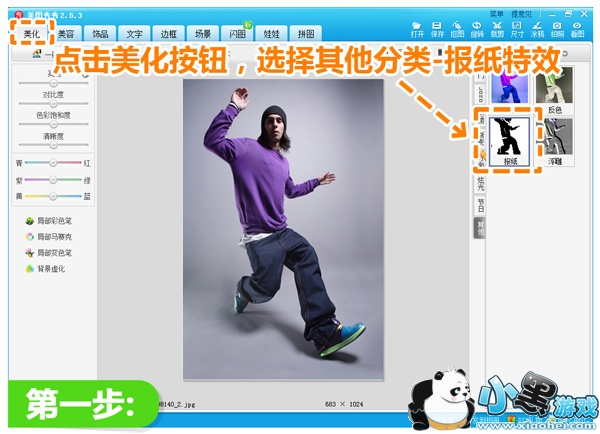Apply the 反色 invert effect thumbnail
Screen dimensions: 600x434
pos(554,90)
